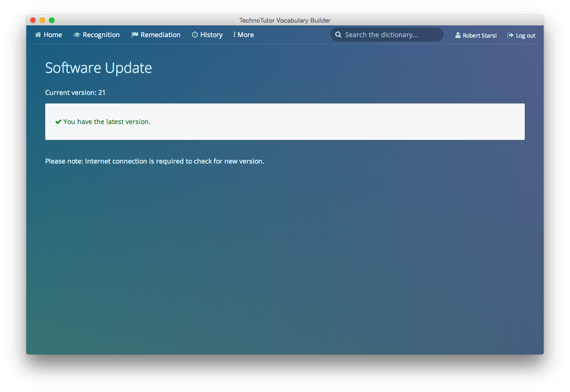Image resolution: width=570 pixels, height=392 pixels.
Task: Click the person icon beside Robert Starsi
Action: 458,35
